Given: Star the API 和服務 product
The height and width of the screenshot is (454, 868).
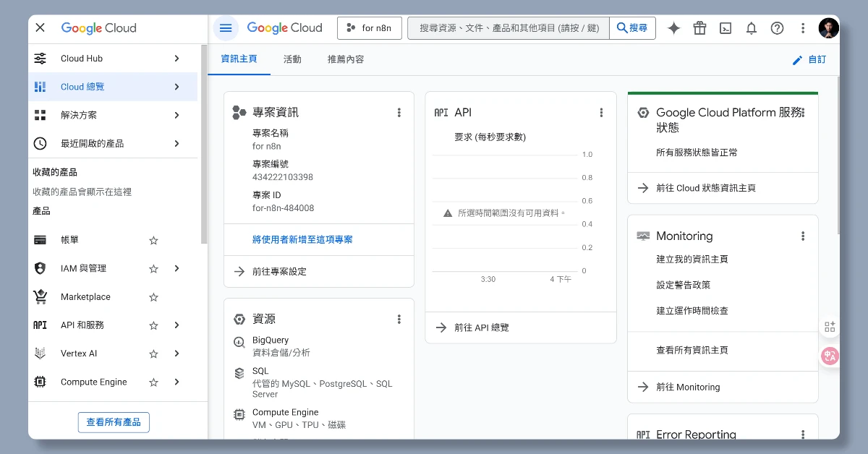Looking at the screenshot, I should pyautogui.click(x=153, y=325).
